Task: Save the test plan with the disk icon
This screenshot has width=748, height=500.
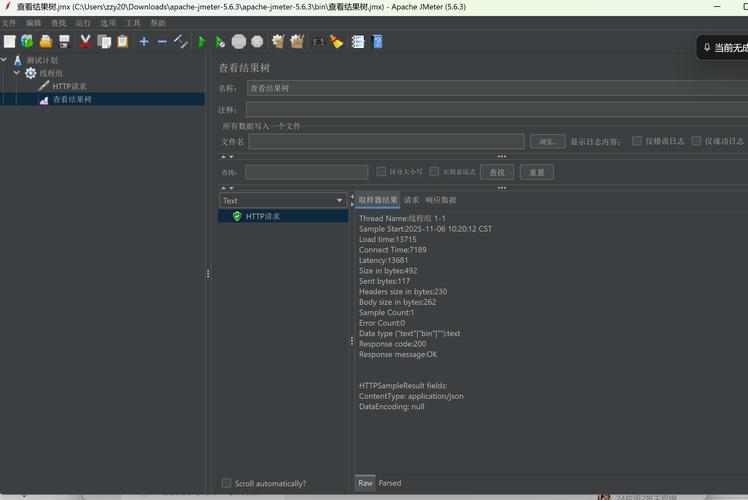Action: coord(64,42)
